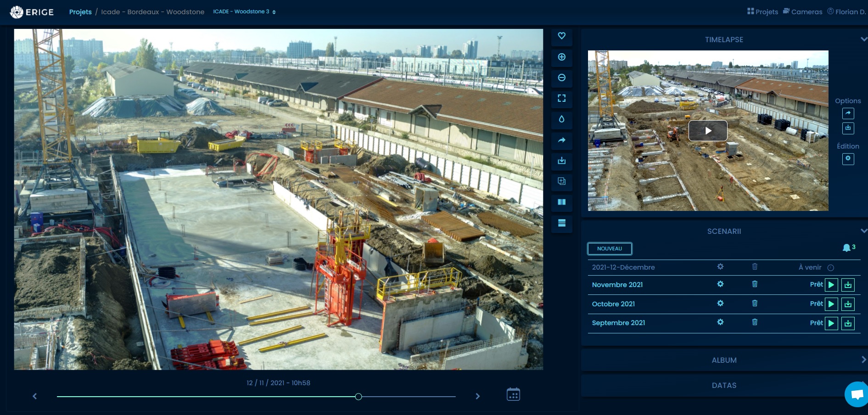Open settings for Novembre 2021 scenario
The height and width of the screenshot is (415, 868).
720,284
